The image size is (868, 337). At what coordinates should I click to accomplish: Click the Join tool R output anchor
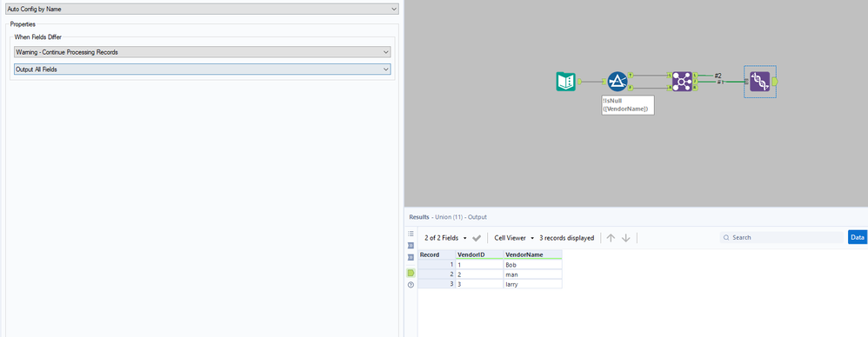point(695,87)
